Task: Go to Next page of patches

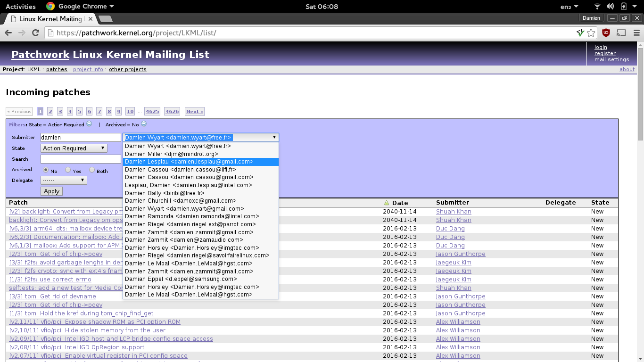Action: pyautogui.click(x=195, y=112)
